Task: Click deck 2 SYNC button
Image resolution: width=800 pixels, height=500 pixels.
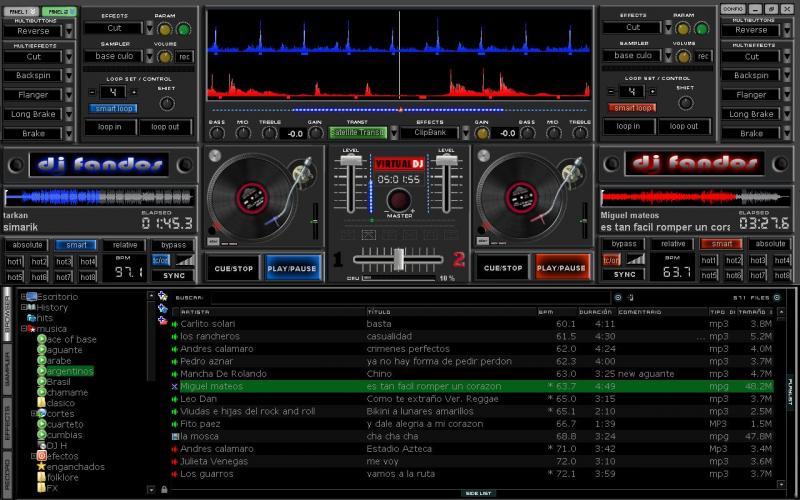Action: pyautogui.click(x=624, y=274)
